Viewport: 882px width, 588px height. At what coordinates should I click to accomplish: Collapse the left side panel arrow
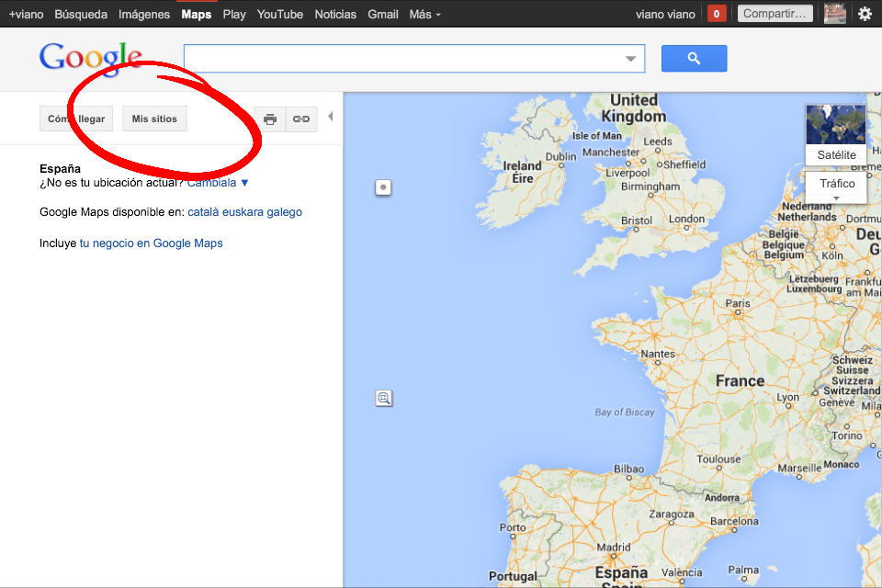[331, 117]
